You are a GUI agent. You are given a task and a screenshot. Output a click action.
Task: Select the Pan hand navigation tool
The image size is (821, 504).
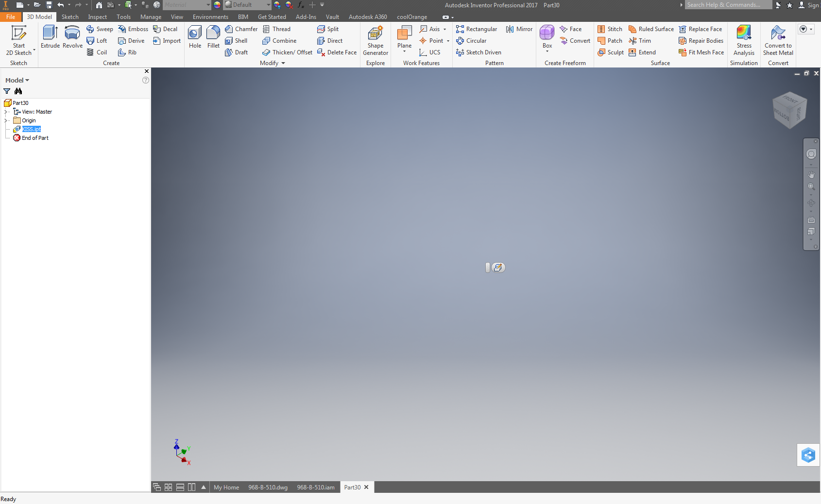coord(811,174)
